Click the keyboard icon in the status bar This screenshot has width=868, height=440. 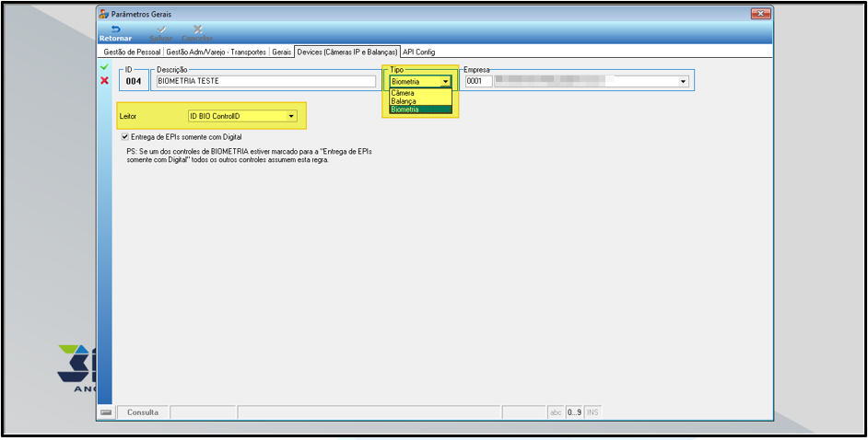(106, 412)
